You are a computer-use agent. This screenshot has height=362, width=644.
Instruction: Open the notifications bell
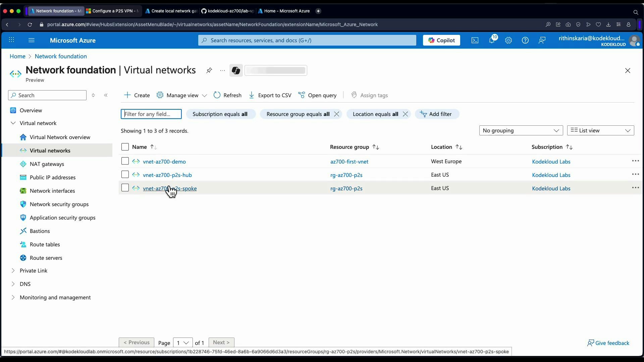click(x=492, y=40)
